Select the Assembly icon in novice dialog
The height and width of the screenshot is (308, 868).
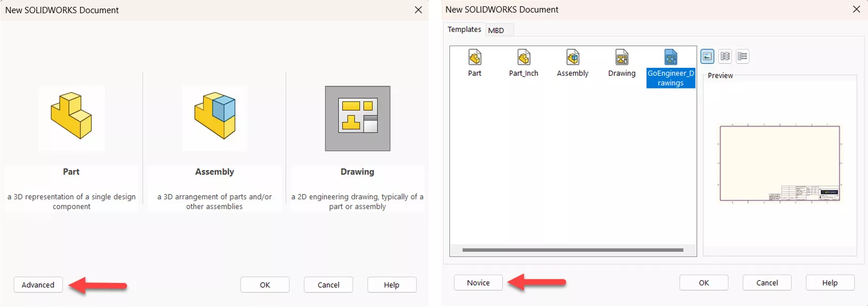(215, 119)
